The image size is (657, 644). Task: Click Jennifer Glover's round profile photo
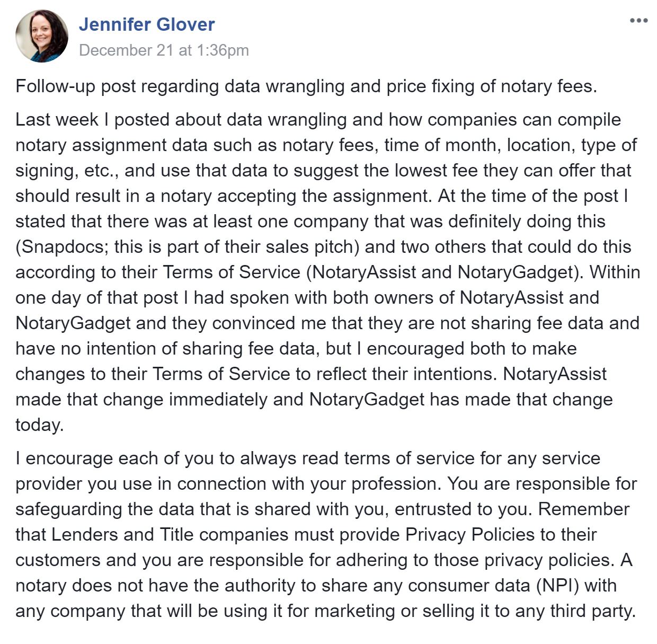pos(42,36)
